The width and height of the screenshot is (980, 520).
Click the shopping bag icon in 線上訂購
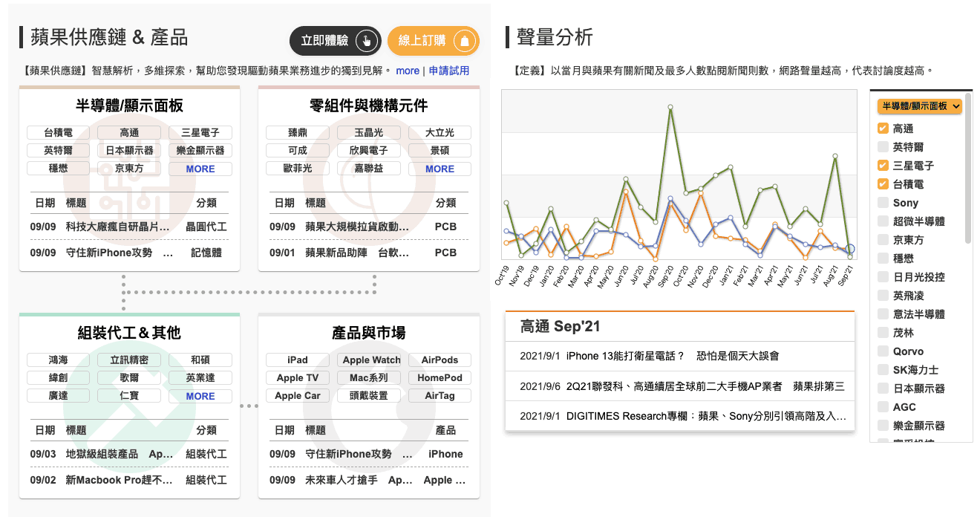pos(464,41)
